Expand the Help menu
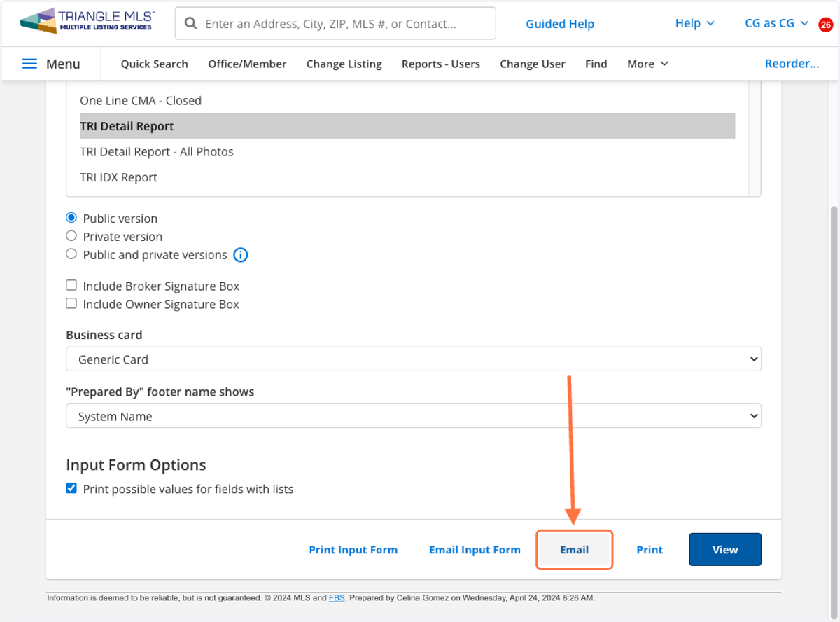Image resolution: width=840 pixels, height=622 pixels. [x=694, y=23]
